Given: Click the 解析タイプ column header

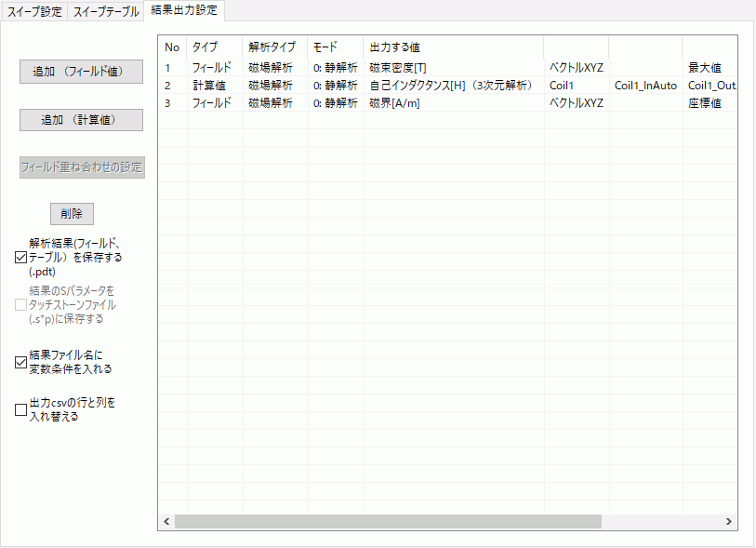Looking at the screenshot, I should [272, 47].
